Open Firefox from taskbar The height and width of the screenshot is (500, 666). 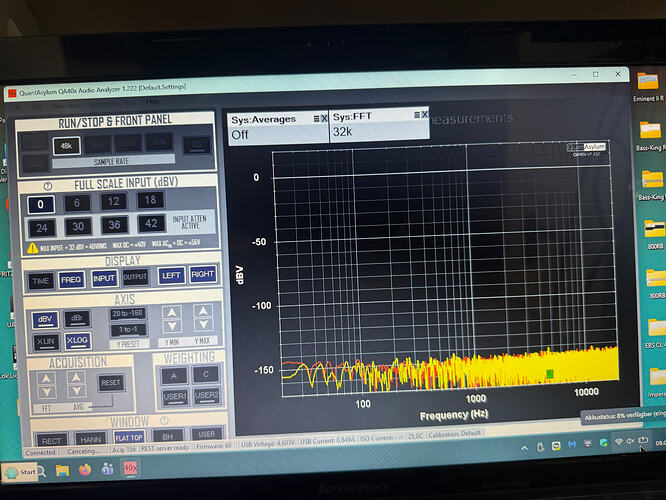tap(85, 469)
